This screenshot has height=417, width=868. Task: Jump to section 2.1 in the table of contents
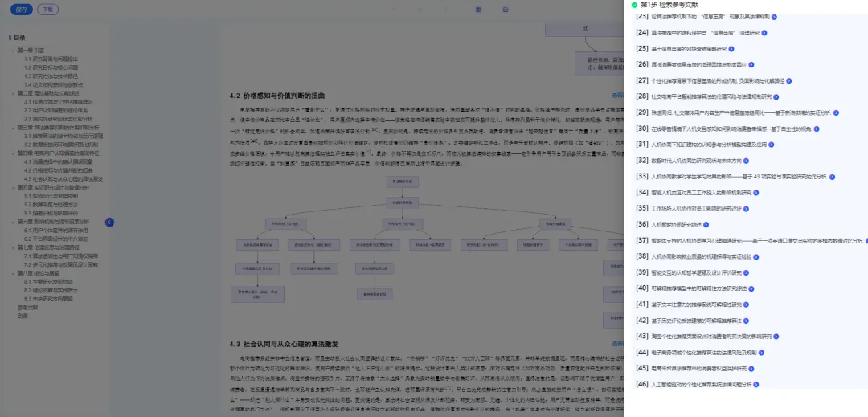(58, 102)
